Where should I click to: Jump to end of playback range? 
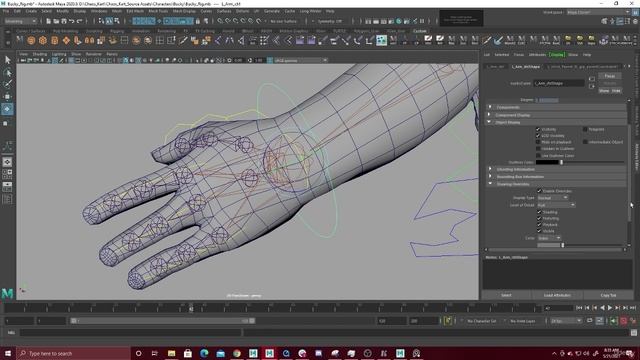(x=633, y=308)
